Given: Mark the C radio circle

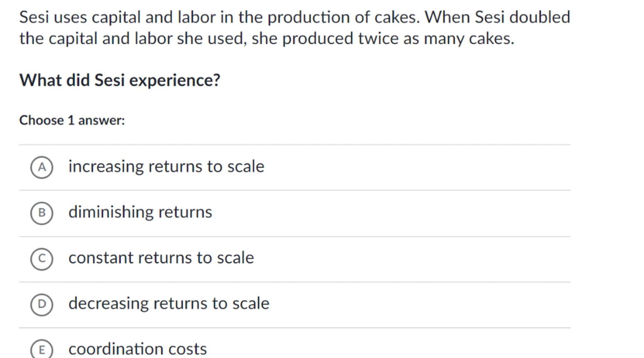Looking at the screenshot, I should 42,259.
